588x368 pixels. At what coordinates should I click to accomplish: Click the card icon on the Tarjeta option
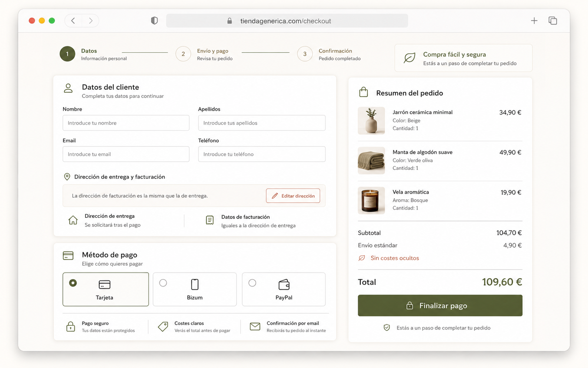105,285
